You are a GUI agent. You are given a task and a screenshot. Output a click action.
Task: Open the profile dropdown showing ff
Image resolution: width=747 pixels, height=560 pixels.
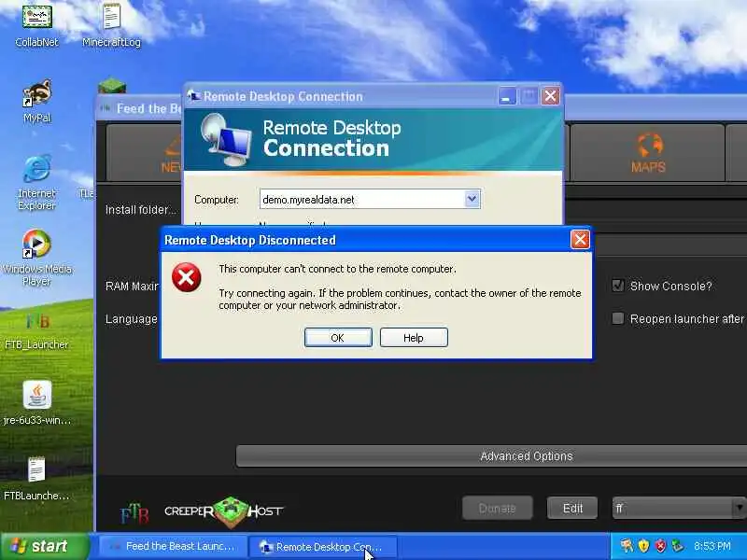(x=680, y=508)
